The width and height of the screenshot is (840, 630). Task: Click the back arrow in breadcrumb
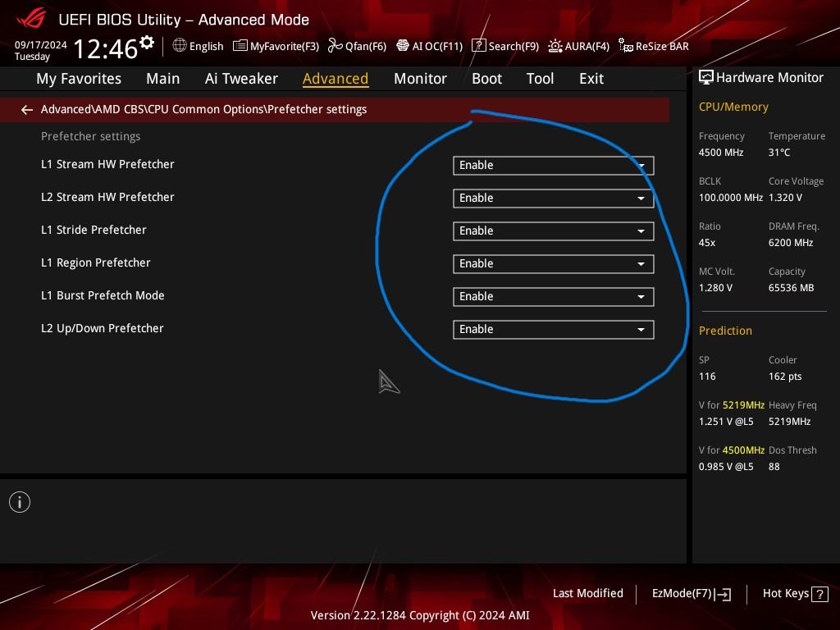coord(27,110)
